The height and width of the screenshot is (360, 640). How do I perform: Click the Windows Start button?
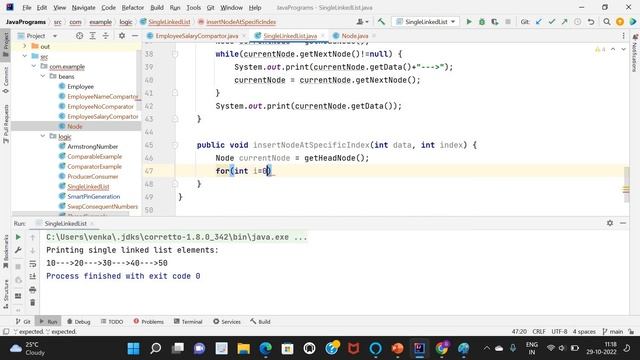point(133,349)
